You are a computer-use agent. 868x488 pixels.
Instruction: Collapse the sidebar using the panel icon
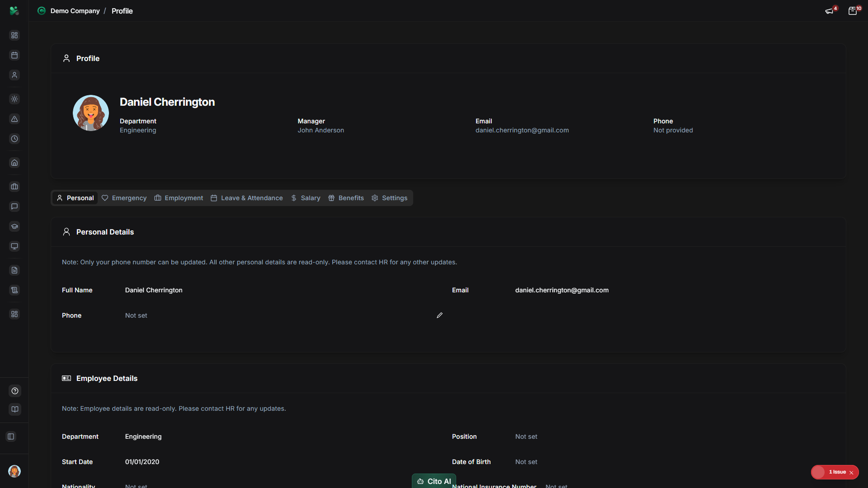(x=11, y=436)
